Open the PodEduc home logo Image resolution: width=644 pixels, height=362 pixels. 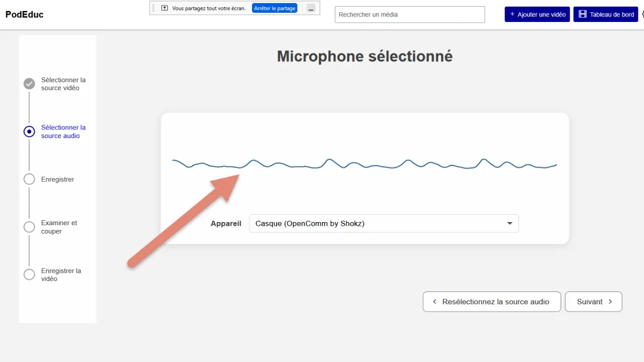pos(24,15)
